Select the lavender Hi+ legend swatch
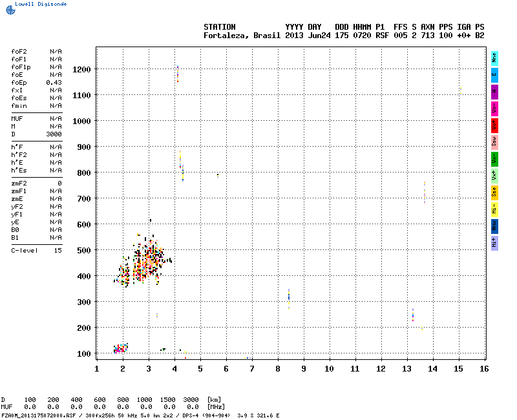The image size is (517, 420). (494, 244)
